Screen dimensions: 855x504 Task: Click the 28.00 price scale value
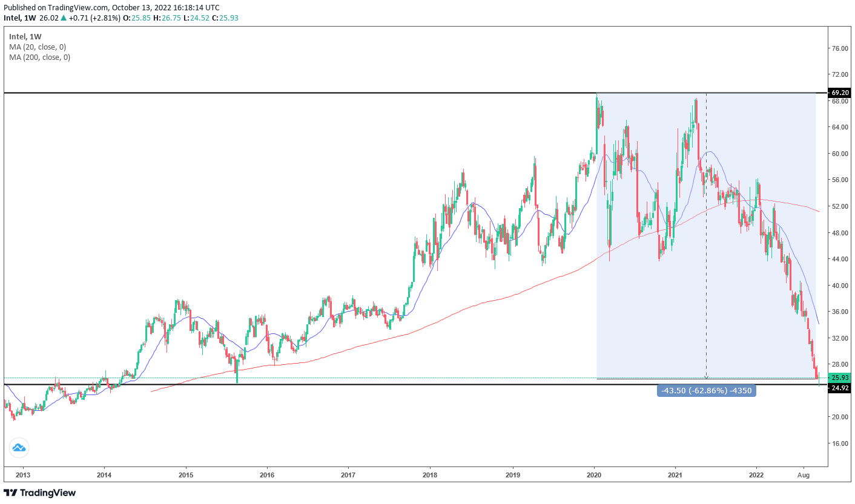click(840, 364)
